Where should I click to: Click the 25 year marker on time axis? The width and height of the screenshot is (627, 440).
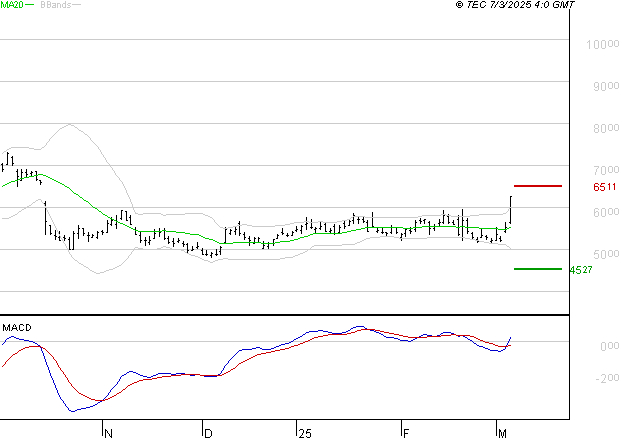tap(304, 433)
